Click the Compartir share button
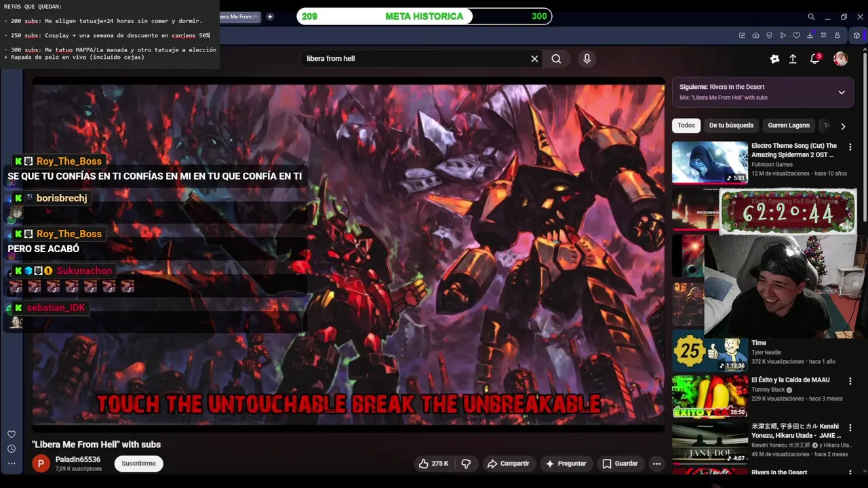The width and height of the screenshot is (868, 488). [508, 464]
